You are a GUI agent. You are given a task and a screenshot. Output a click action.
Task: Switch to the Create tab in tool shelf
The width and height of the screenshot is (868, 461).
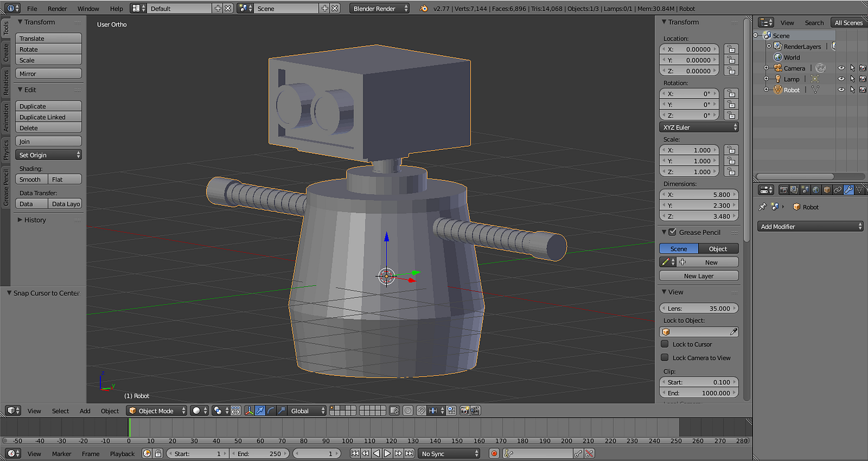click(x=6, y=52)
